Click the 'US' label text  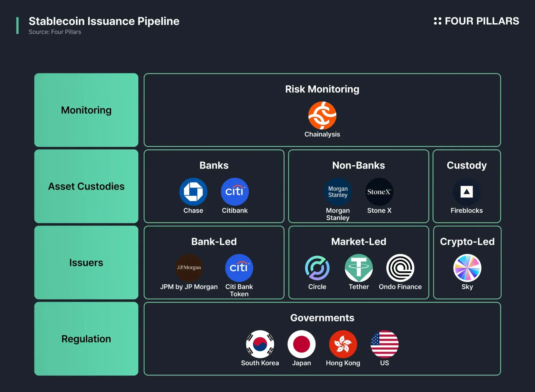point(384,363)
